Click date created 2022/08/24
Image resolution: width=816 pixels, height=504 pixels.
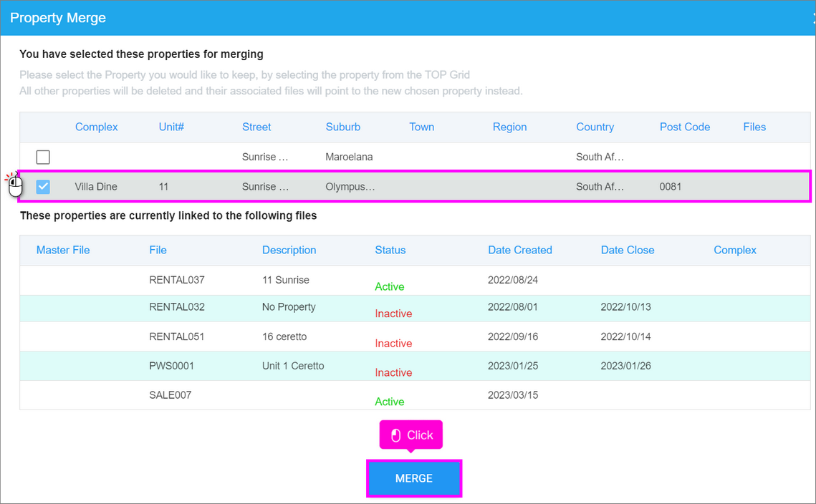click(x=513, y=280)
